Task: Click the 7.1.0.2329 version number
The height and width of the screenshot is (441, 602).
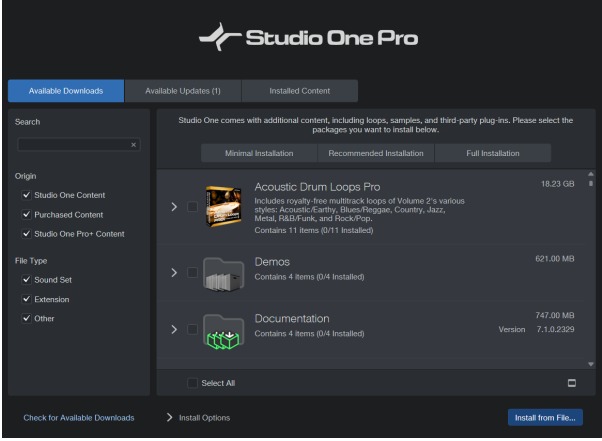Action: click(555, 329)
